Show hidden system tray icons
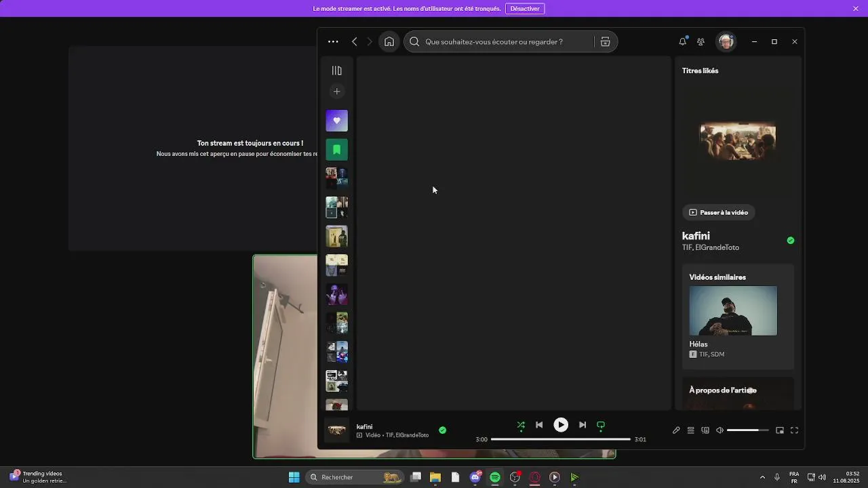The height and width of the screenshot is (488, 868). (x=762, y=477)
